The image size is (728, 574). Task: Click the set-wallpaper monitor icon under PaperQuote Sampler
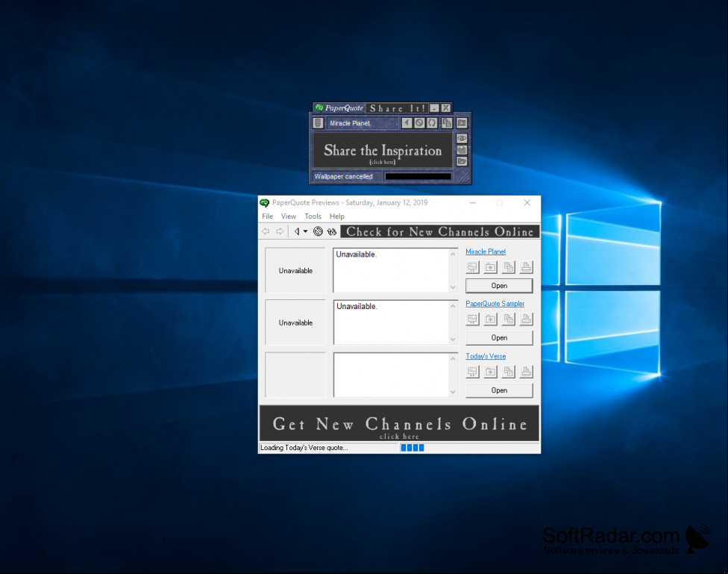pyautogui.click(x=472, y=319)
